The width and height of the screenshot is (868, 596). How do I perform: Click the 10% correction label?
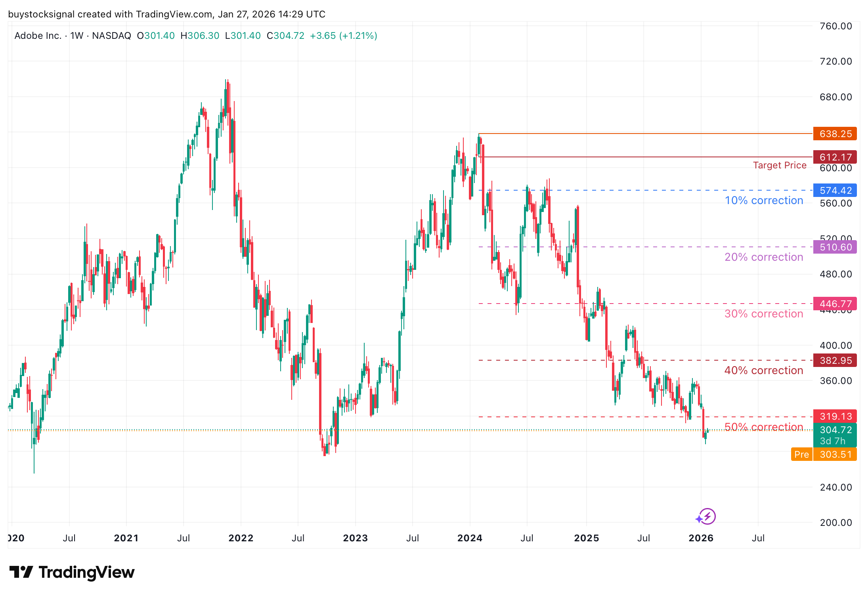coord(763,201)
